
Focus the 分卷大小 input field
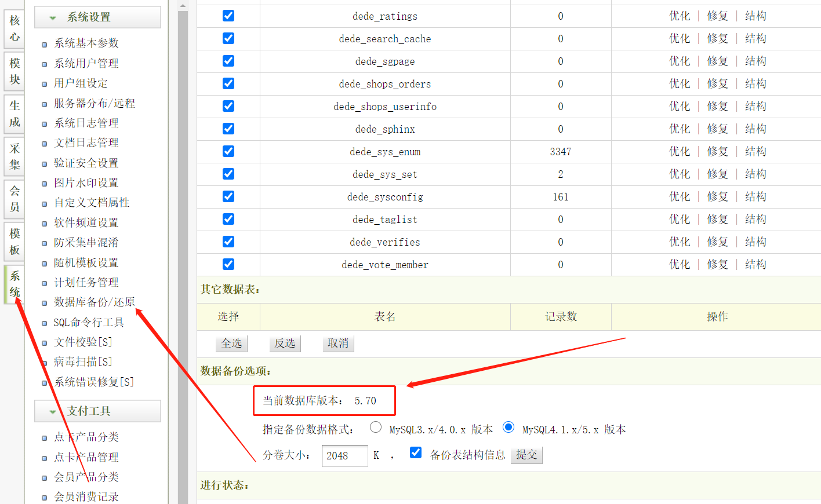pos(344,455)
